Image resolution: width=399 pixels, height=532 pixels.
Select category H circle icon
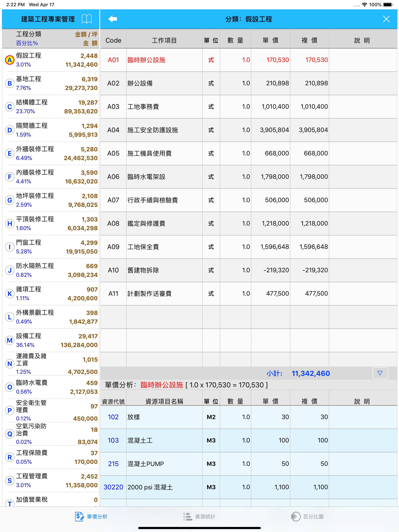[x=10, y=223]
